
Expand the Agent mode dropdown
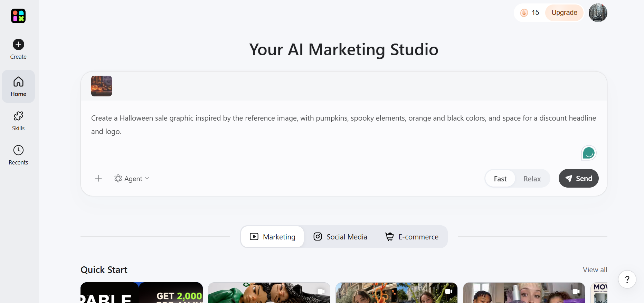coord(132,179)
